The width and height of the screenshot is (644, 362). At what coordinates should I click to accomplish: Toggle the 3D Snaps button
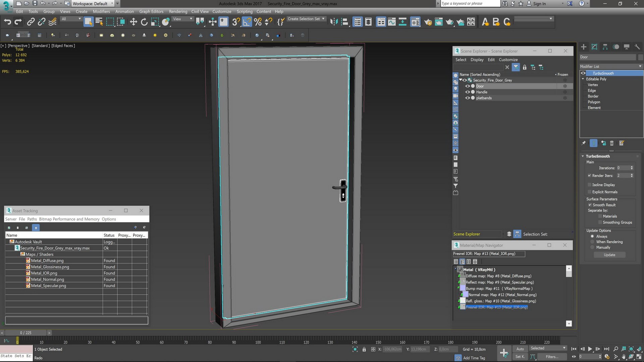[236, 22]
